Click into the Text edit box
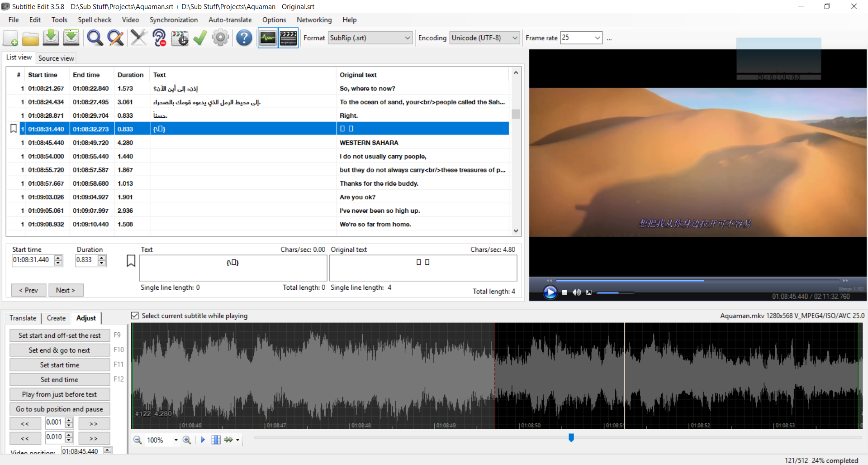 coord(233,268)
